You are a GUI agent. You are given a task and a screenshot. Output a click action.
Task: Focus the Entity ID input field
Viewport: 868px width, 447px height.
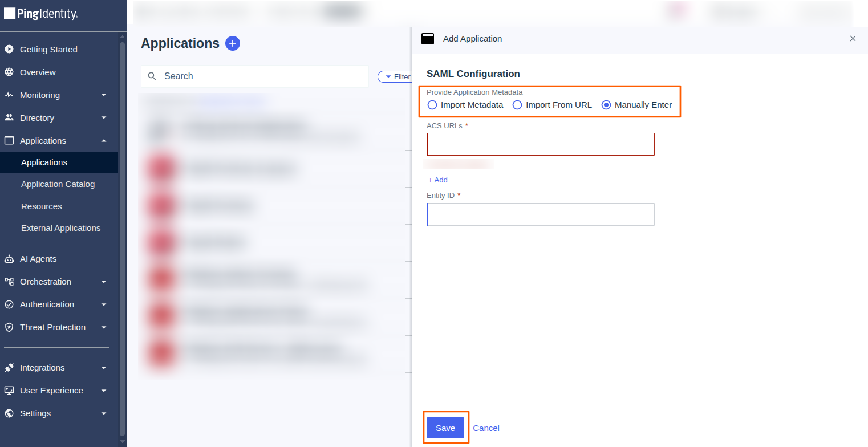[541, 214]
